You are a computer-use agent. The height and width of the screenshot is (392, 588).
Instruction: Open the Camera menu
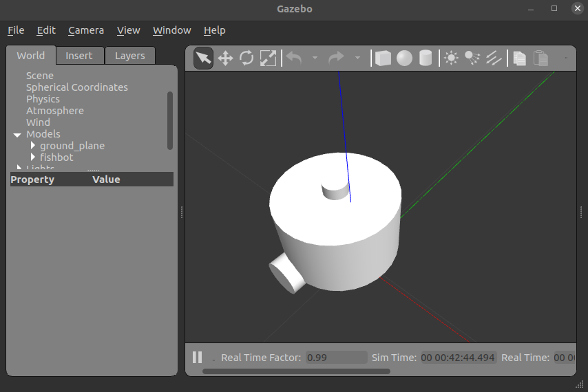point(86,30)
